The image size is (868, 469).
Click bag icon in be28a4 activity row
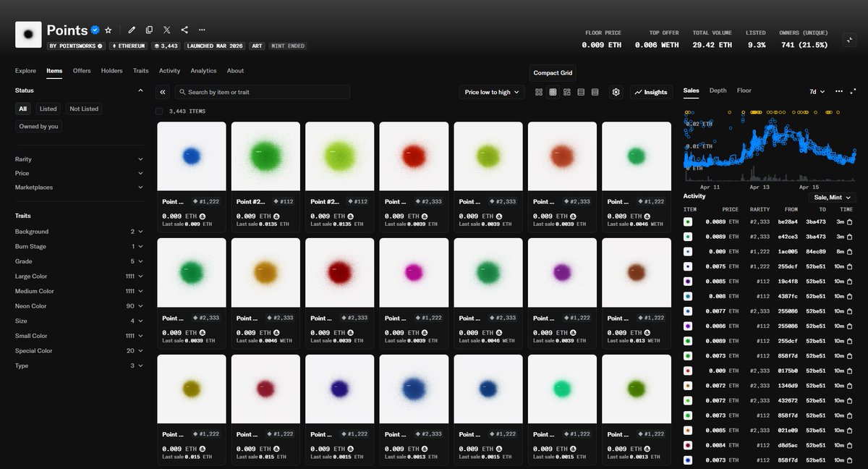849,221
